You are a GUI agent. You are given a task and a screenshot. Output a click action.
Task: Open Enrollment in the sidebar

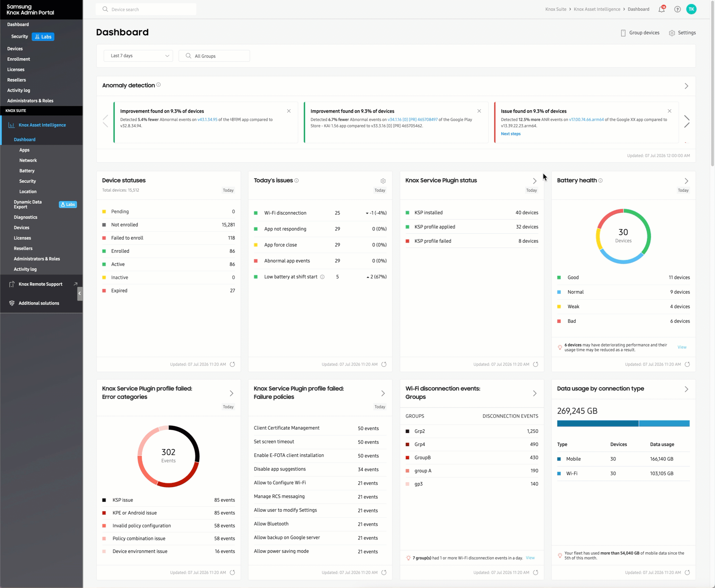pyautogui.click(x=19, y=59)
